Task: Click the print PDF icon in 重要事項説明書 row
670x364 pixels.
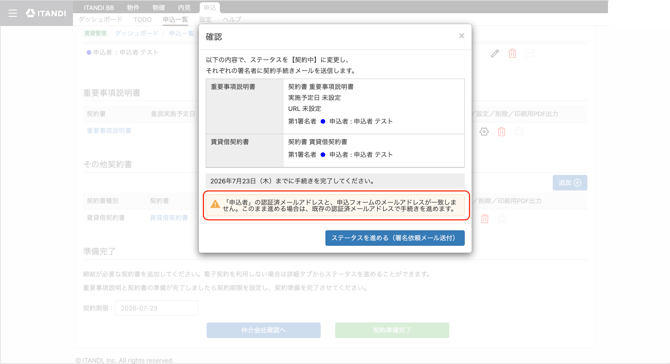Action: [519, 132]
